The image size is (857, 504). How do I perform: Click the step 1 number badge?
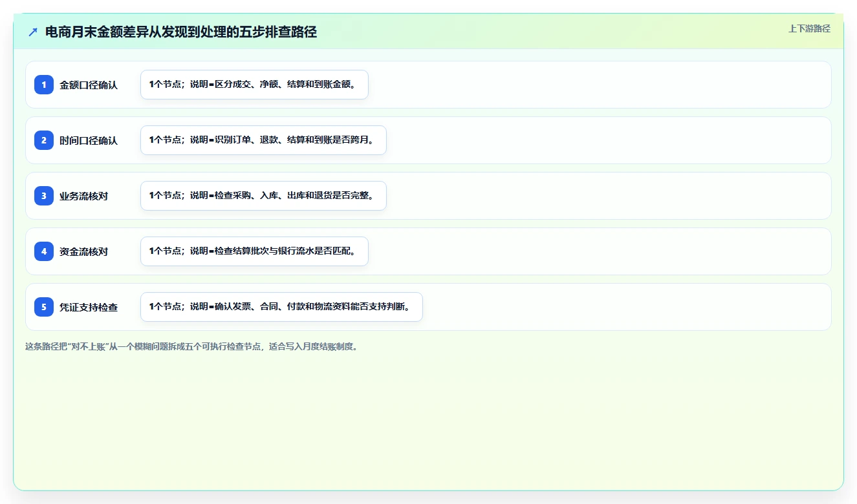pos(44,85)
